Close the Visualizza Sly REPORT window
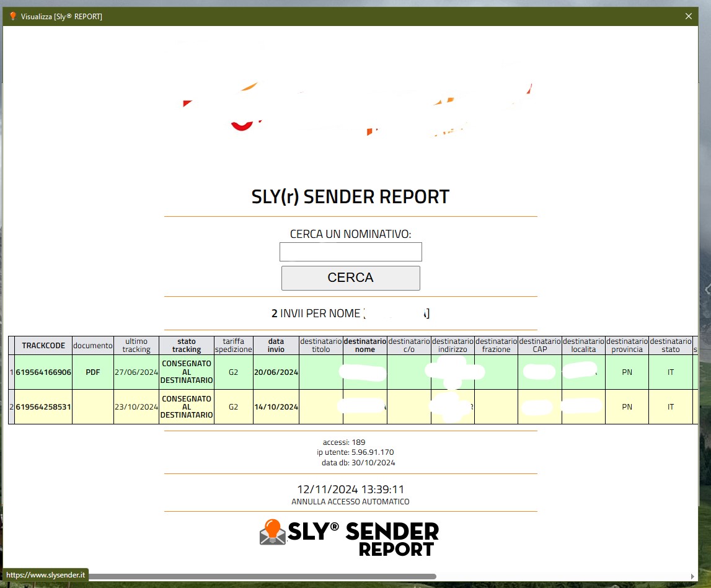The height and width of the screenshot is (588, 711). coord(688,16)
